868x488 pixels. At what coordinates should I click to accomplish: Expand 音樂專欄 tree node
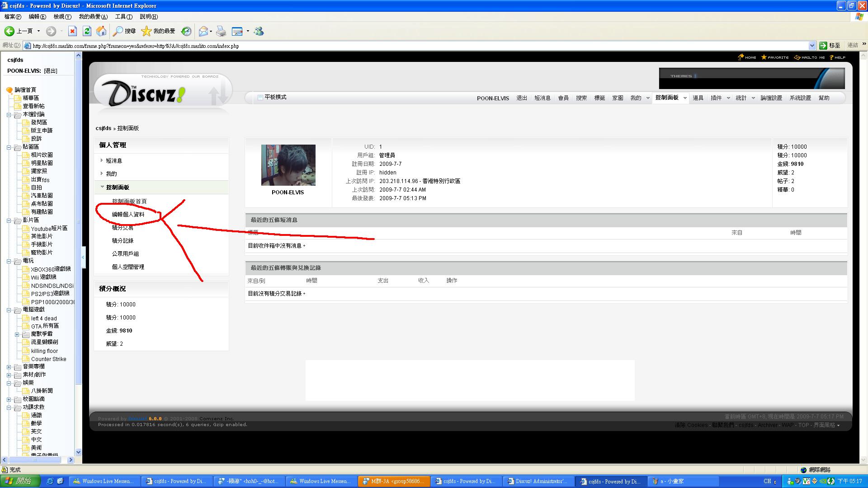[x=9, y=367]
